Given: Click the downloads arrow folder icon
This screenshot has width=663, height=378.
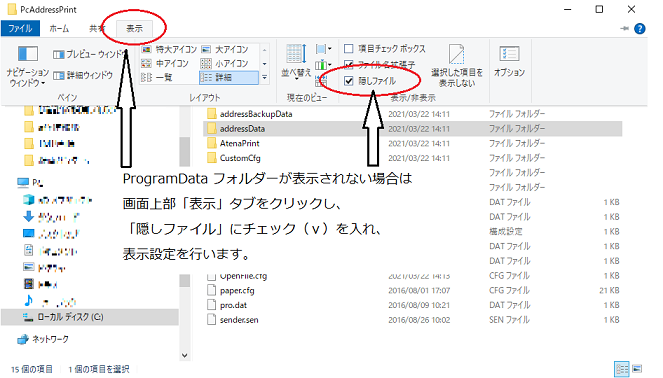Looking at the screenshot, I should pyautogui.click(x=28, y=216).
